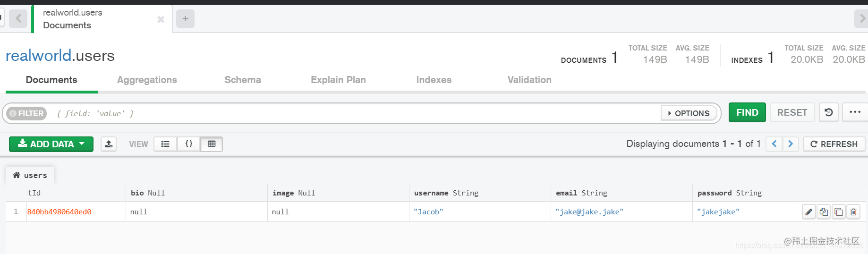Image resolution: width=868 pixels, height=254 pixels.
Task: Expand query OPTIONS
Action: pos(689,113)
